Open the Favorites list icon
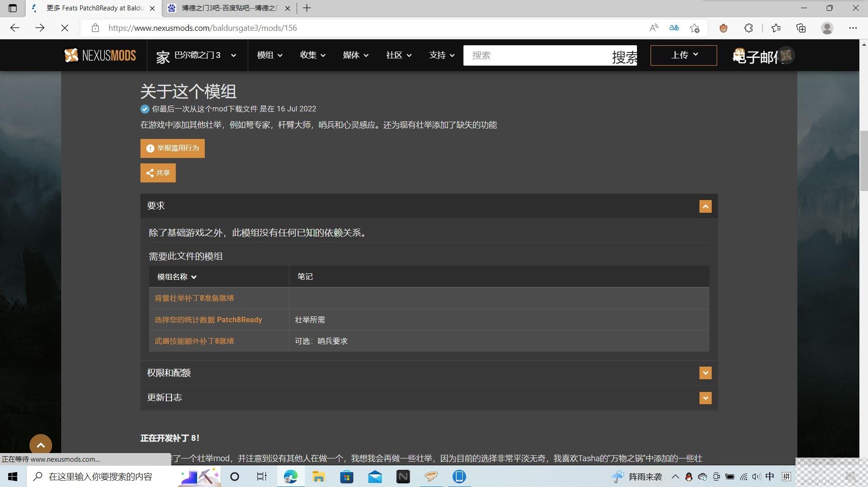Viewport: 868px width, 487px height. [776, 28]
